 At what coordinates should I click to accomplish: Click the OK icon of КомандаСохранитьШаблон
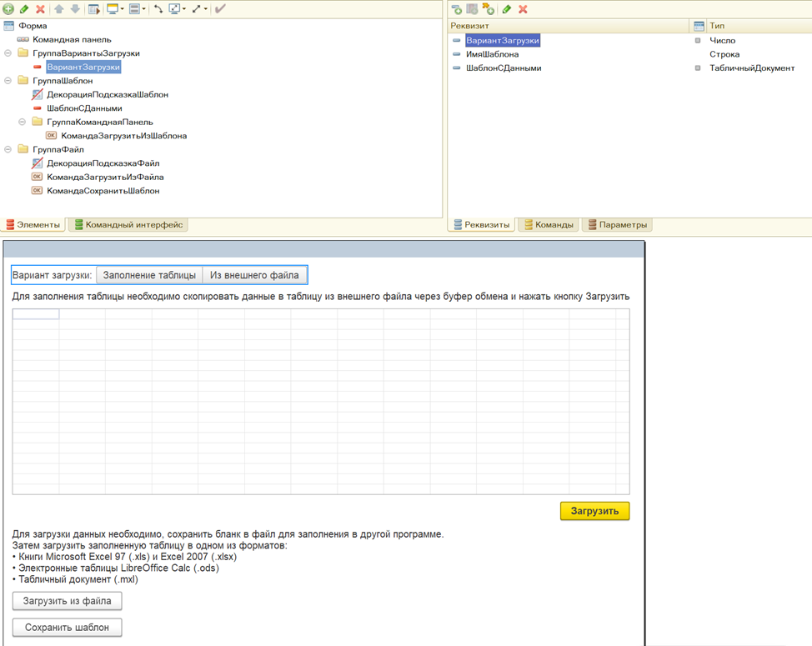click(37, 190)
